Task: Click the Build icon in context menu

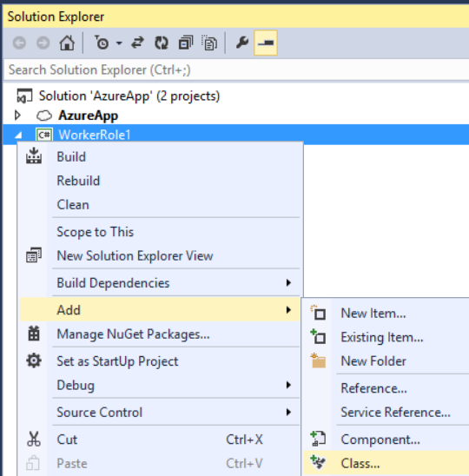Action: 34,156
